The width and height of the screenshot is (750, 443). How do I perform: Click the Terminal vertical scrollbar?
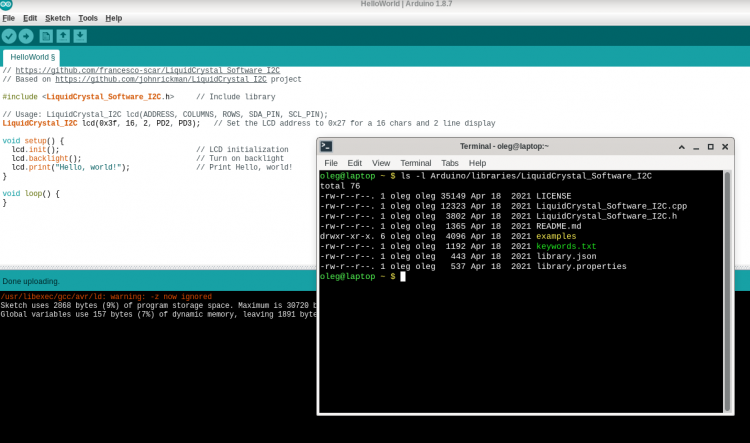click(727, 291)
